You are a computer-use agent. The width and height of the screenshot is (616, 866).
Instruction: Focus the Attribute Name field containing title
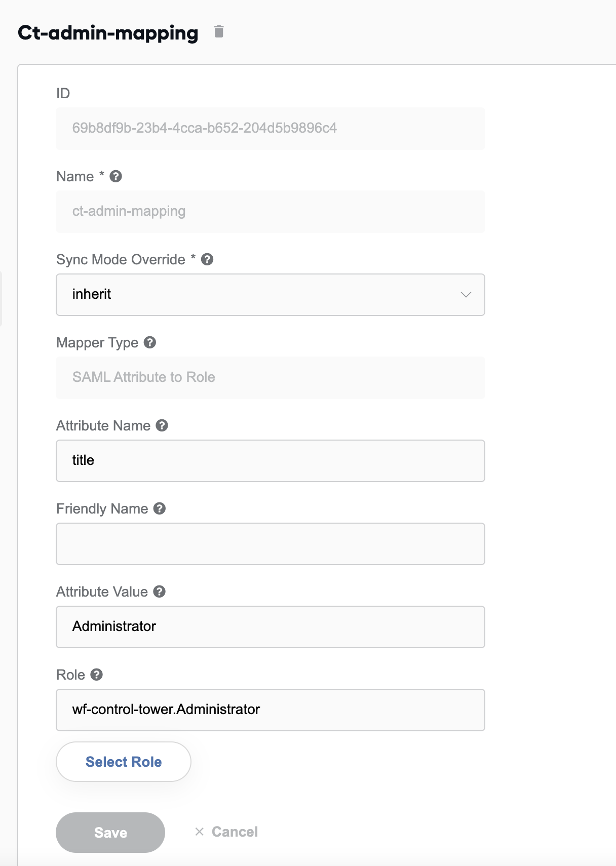click(271, 461)
